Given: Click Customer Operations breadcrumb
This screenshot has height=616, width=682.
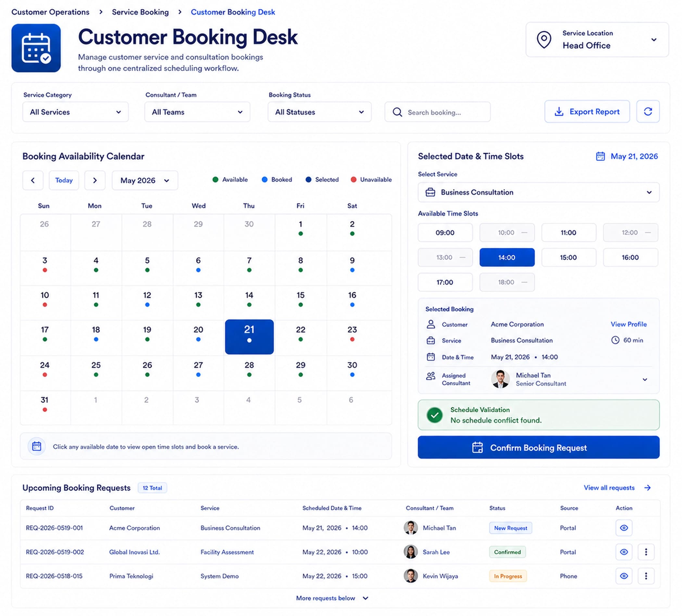Looking at the screenshot, I should (x=50, y=12).
